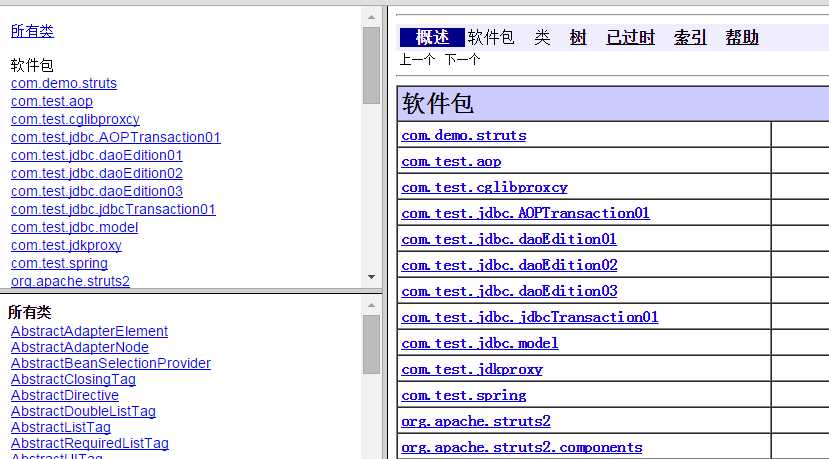The height and width of the screenshot is (459, 829).
Task: Open com.demo.struts in the left package list
Action: point(64,83)
